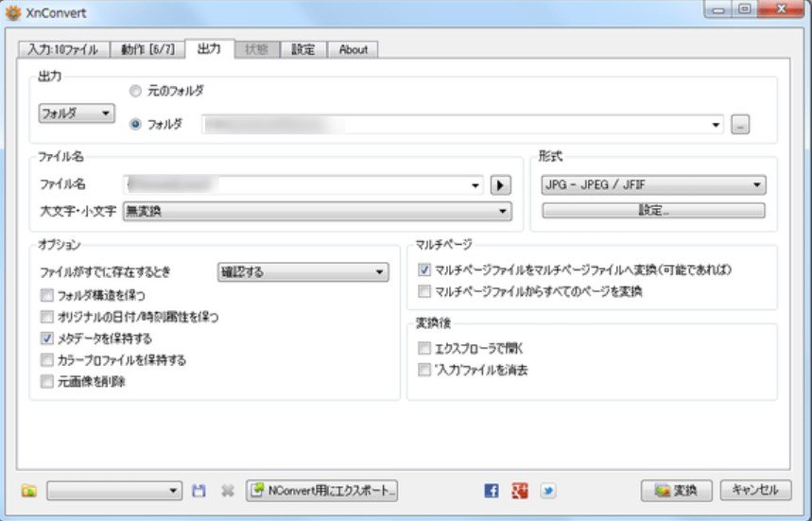812x521 pixels.
Task: Switch to the 状態 tab
Action: coord(256,50)
